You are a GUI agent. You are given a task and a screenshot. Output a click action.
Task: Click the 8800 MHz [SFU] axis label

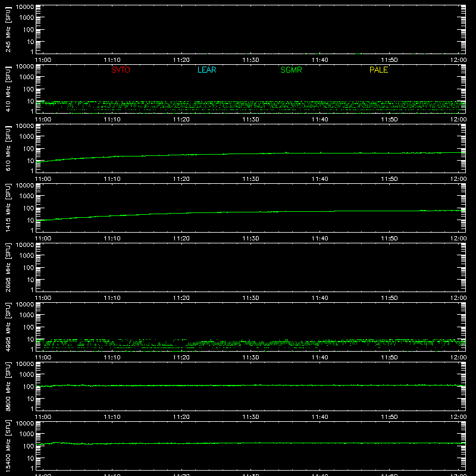8,386
